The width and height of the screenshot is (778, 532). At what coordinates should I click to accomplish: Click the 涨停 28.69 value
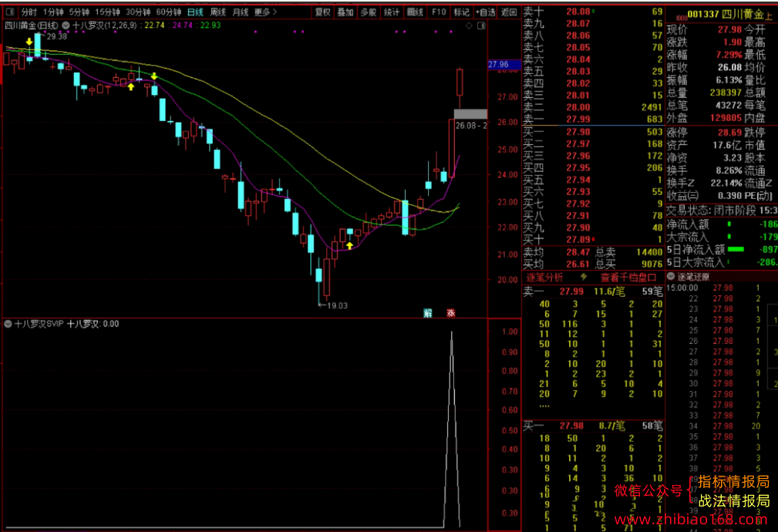(729, 133)
